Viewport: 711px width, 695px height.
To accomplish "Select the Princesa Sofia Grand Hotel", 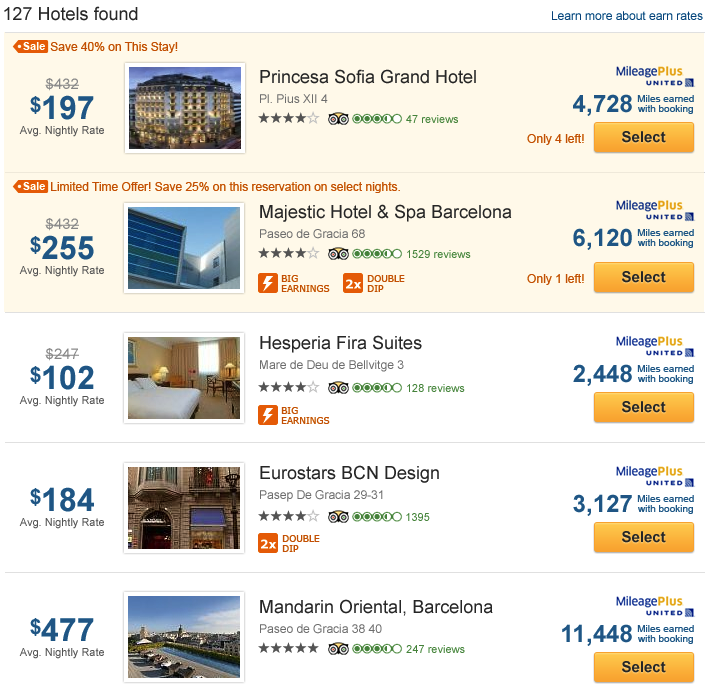I will 644,137.
